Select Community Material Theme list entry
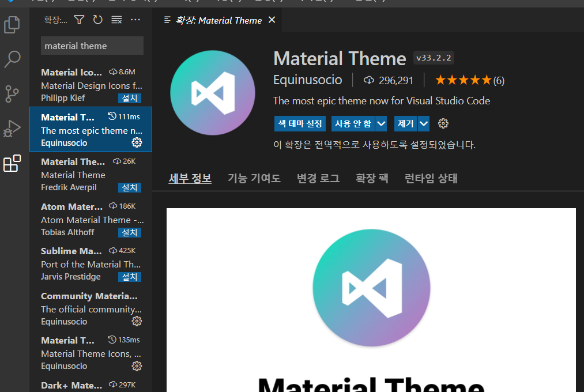 [91, 308]
